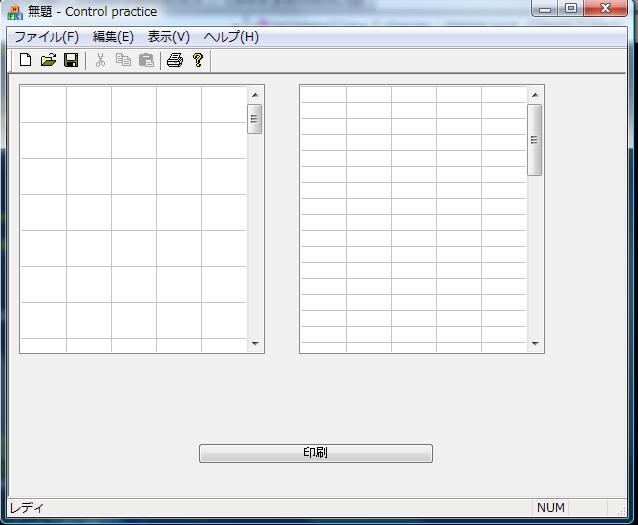Click right grid's scroll down arrow

point(535,343)
